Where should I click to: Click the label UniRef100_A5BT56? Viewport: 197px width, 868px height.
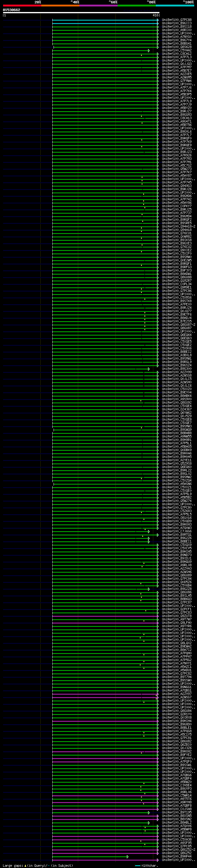coord(177,125)
